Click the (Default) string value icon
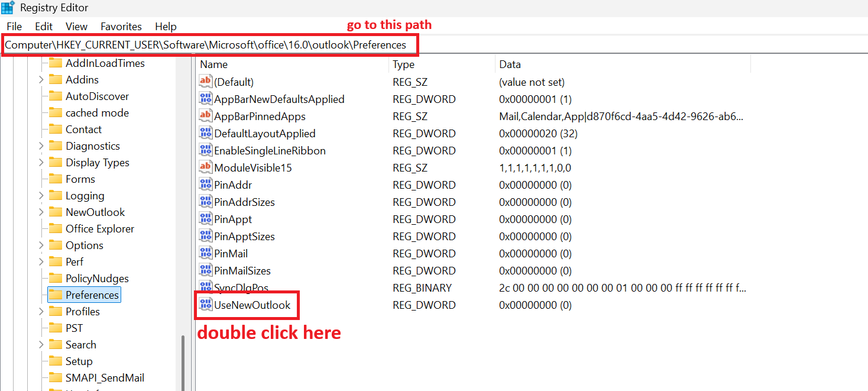Screen dimensions: 868x391 (206, 82)
